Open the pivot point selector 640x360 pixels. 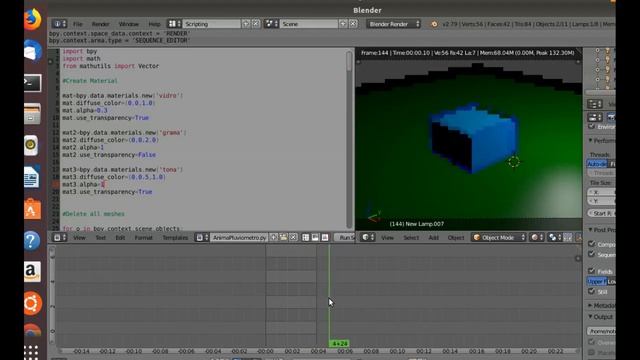(x=554, y=238)
